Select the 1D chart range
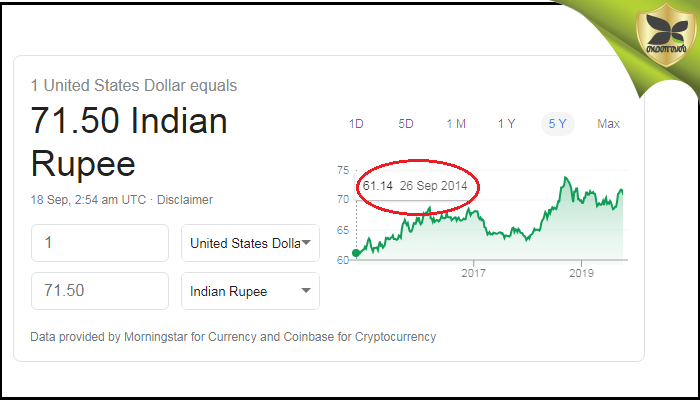This screenshot has width=700, height=400. tap(356, 124)
